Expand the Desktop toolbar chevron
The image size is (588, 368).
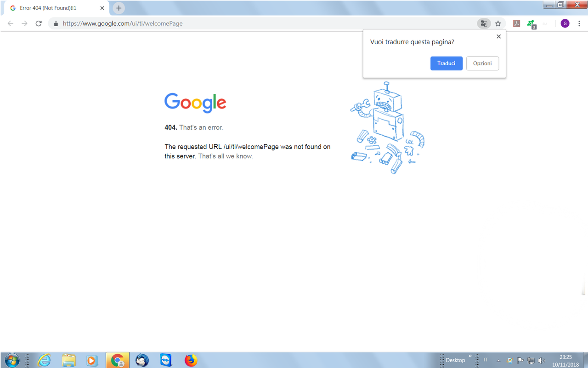click(x=470, y=356)
